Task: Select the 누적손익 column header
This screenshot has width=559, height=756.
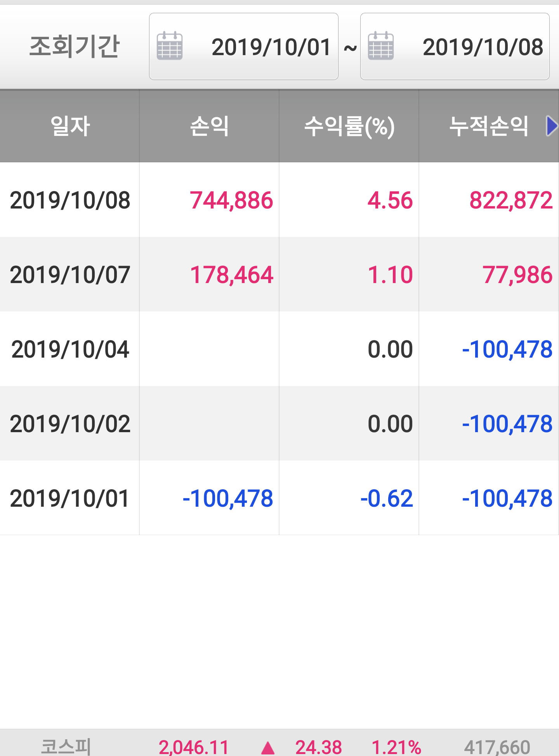Action: [x=488, y=126]
